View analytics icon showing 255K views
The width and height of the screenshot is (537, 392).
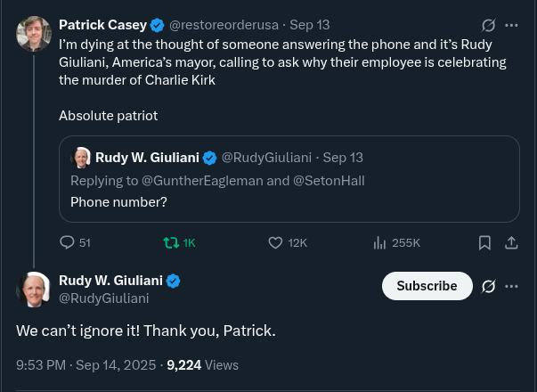pyautogui.click(x=379, y=242)
